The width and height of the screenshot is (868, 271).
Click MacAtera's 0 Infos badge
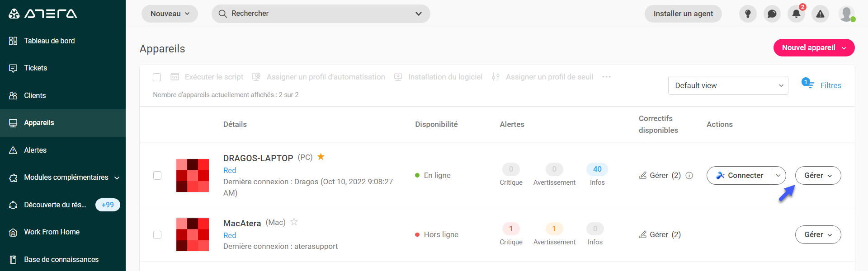pos(595,229)
